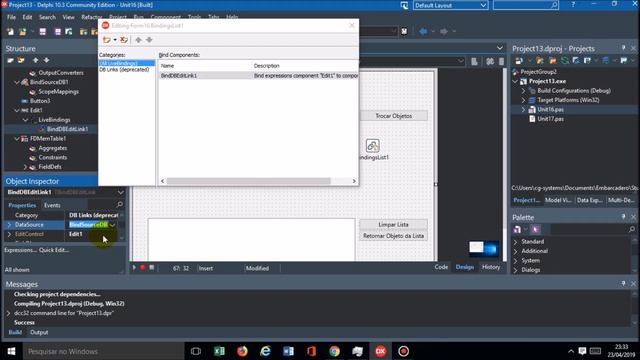Click New Items icon in main toolbar

point(10,31)
